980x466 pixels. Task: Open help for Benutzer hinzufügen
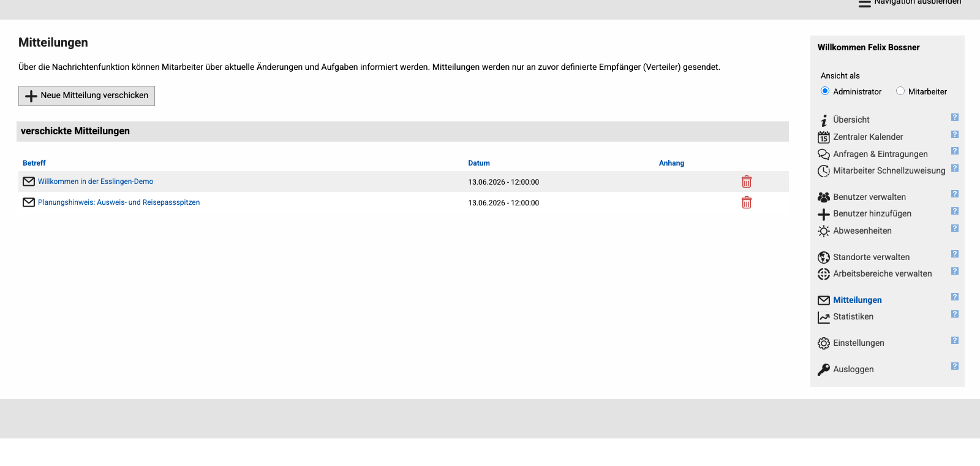coord(954,211)
